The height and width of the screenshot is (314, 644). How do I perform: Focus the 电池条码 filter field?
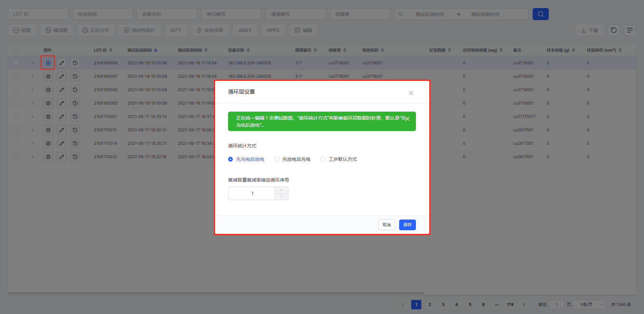click(103, 14)
